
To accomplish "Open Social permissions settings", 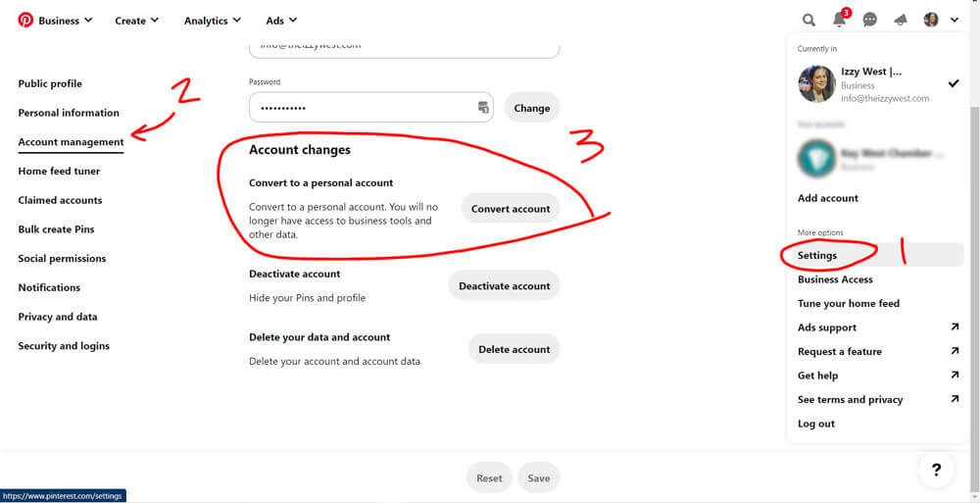I will click(62, 259).
